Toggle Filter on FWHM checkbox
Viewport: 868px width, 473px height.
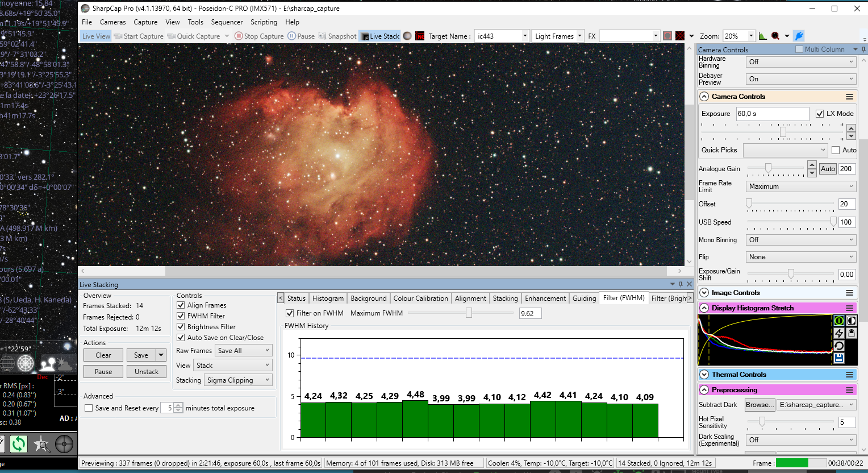coord(290,313)
